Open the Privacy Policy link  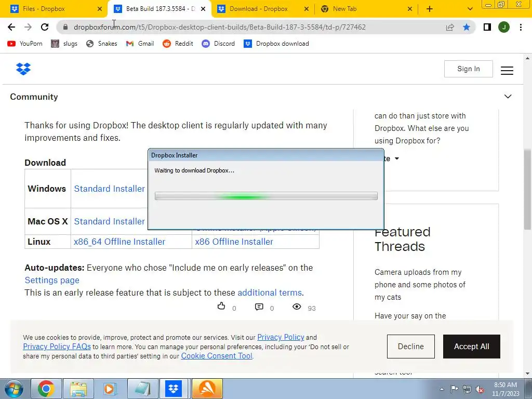pos(281,337)
